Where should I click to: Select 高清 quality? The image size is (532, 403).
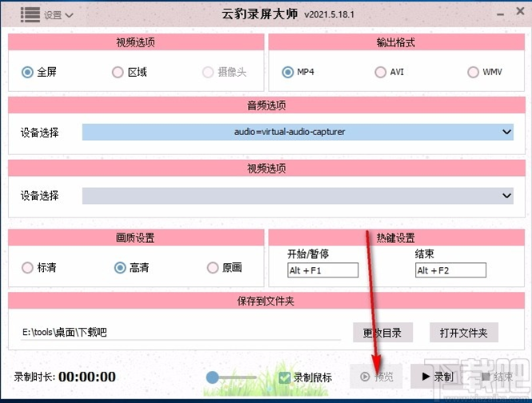132,267
